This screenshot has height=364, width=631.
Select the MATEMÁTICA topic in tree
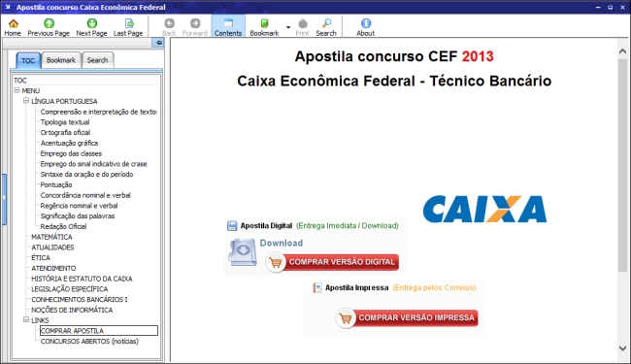tap(51, 237)
